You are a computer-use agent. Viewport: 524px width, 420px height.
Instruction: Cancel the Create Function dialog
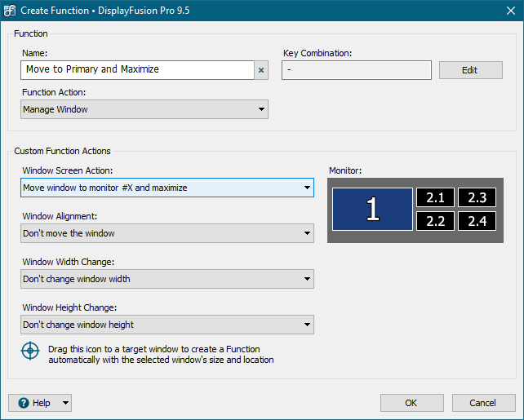tap(483, 403)
